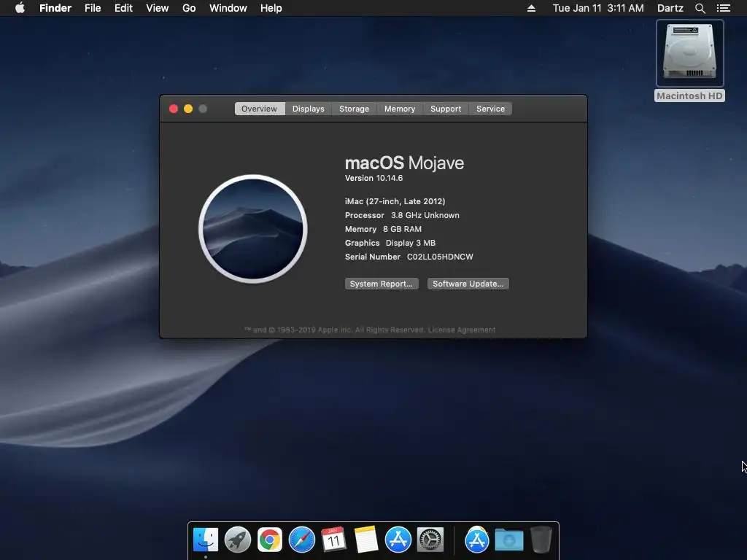Open the License Agreement link
This screenshot has width=747, height=560.
(462, 330)
